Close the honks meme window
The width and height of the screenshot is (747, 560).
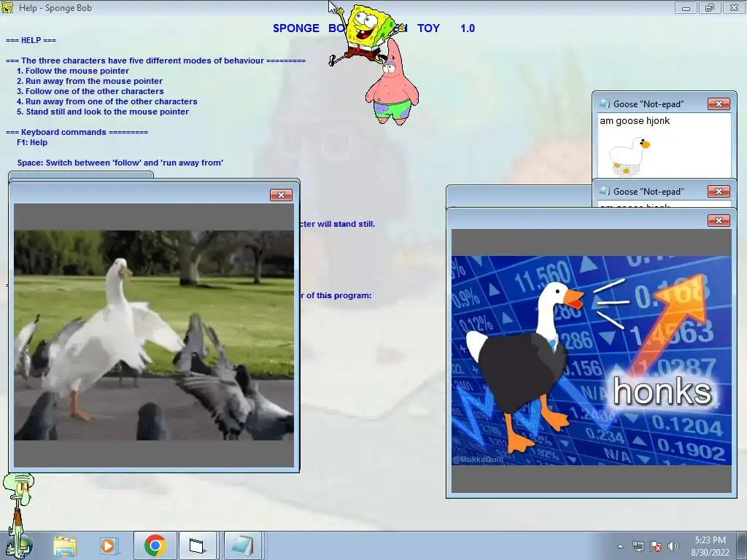[x=719, y=220]
